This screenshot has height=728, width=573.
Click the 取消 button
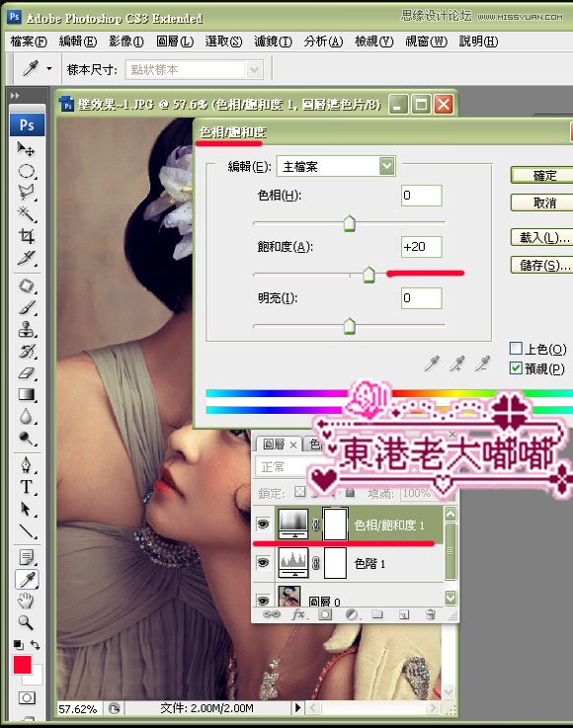(x=543, y=202)
